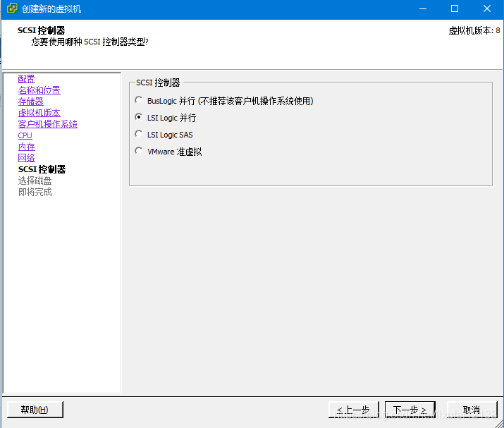Pick the VMware 准虚拟 radio option
The width and height of the screenshot is (504, 428).
[x=139, y=151]
